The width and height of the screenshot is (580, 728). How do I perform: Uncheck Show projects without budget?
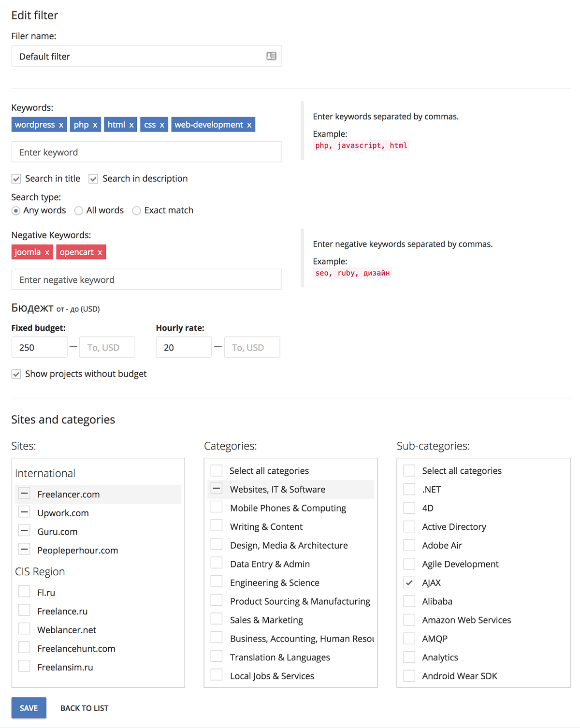click(16, 374)
